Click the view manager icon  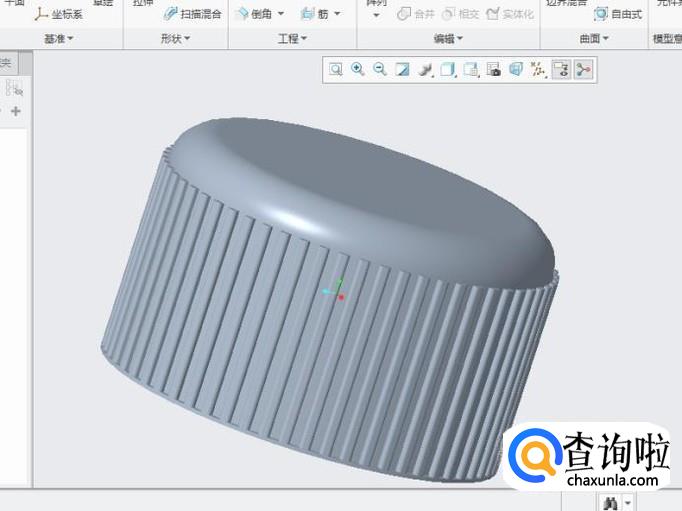tap(471, 70)
